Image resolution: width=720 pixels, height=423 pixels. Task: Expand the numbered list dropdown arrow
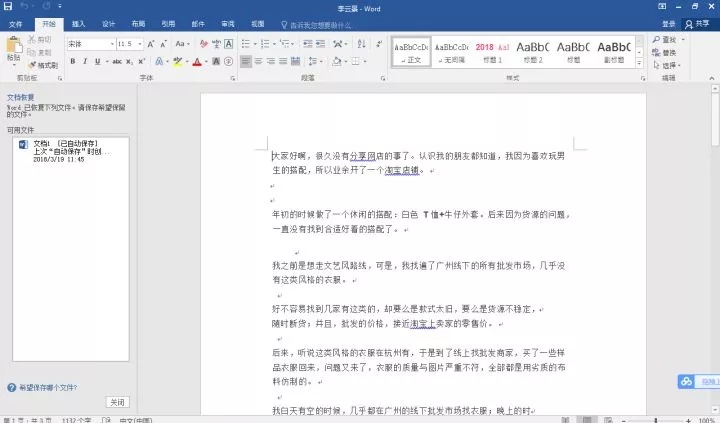(x=274, y=44)
